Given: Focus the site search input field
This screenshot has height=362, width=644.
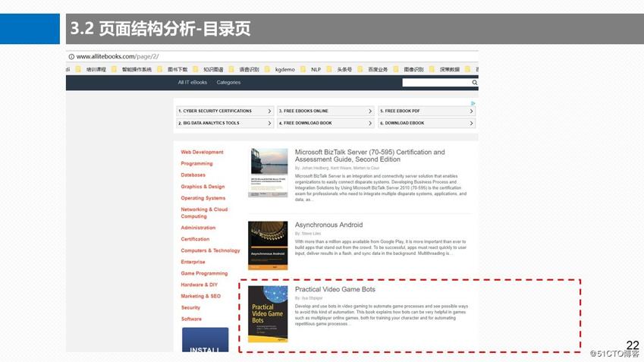Looking at the screenshot, I should [437, 83].
